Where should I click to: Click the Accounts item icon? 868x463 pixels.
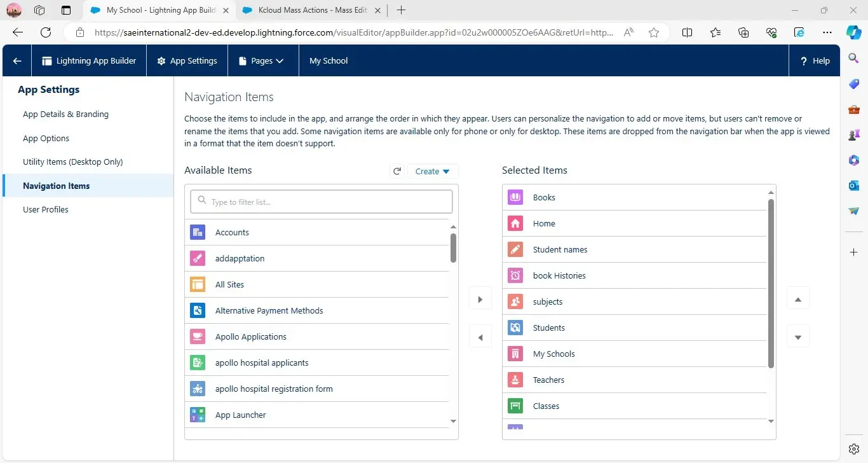[x=198, y=232]
